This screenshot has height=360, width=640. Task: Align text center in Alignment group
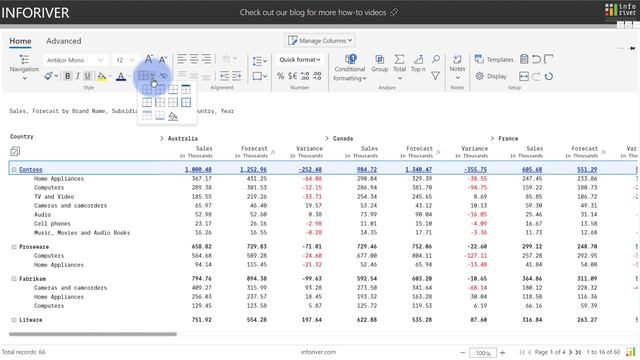click(x=194, y=59)
